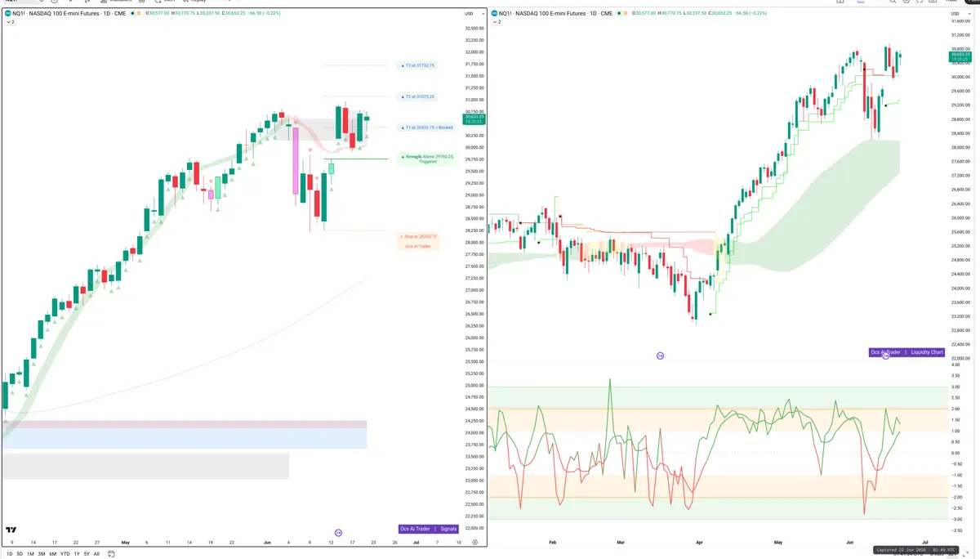Select the YTD time range
Viewport: 980px width, 559px height.
[x=65, y=554]
